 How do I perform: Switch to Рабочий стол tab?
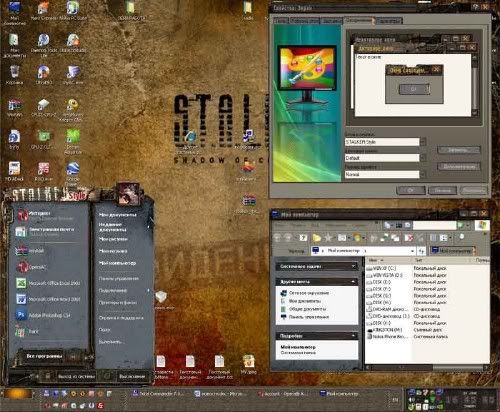304,21
